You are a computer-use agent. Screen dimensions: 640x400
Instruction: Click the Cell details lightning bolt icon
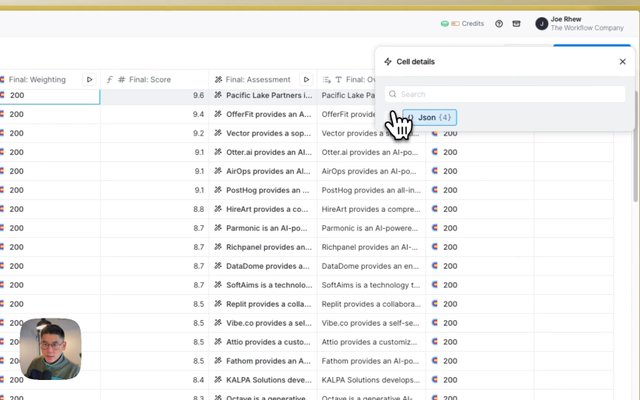[x=388, y=61]
